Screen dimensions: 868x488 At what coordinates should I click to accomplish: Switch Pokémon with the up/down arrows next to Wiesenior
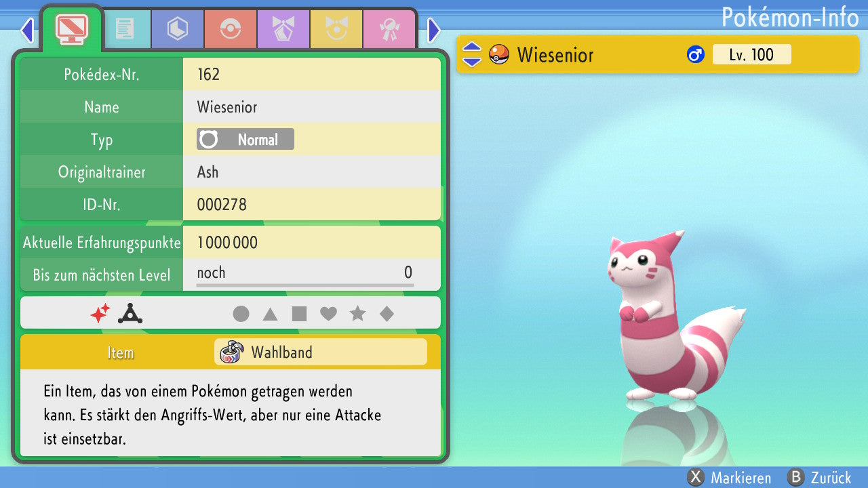pos(472,54)
